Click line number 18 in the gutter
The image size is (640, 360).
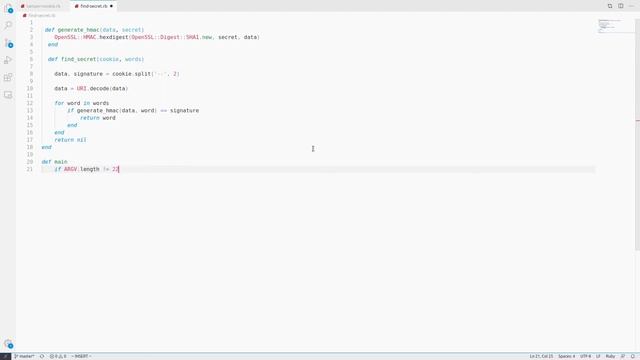(30, 147)
